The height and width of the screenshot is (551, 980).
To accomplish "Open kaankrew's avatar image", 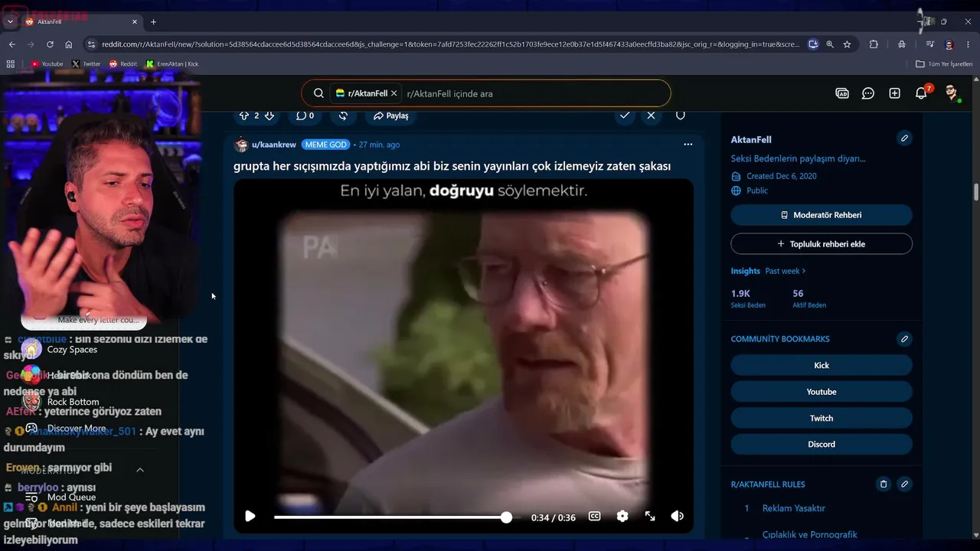I will [241, 145].
